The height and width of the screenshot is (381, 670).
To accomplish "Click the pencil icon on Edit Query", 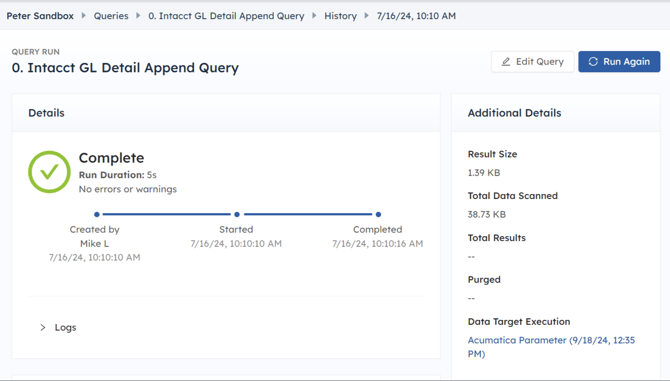I will [x=506, y=62].
